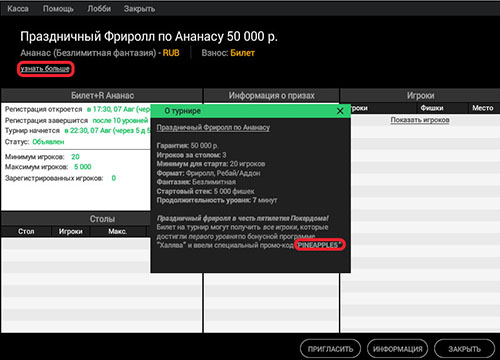The image size is (500, 360).
Task: Select the 'Информация о призах' panel header
Action: [271, 96]
